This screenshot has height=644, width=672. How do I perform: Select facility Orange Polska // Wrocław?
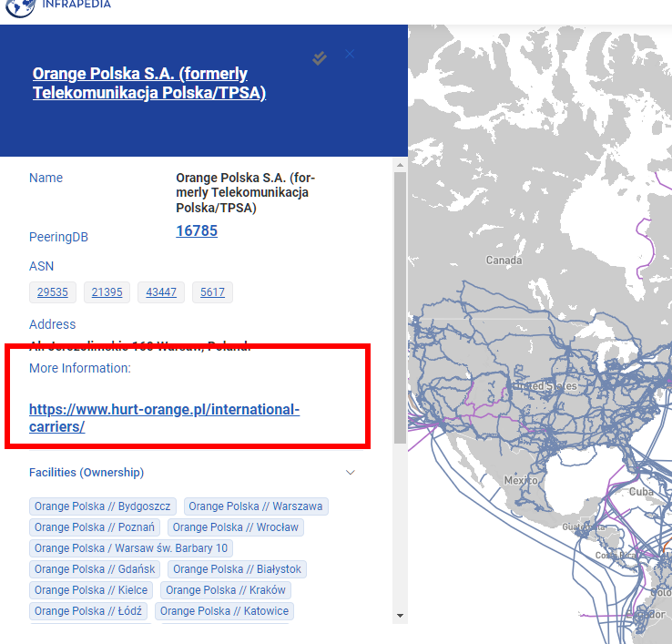coord(236,527)
